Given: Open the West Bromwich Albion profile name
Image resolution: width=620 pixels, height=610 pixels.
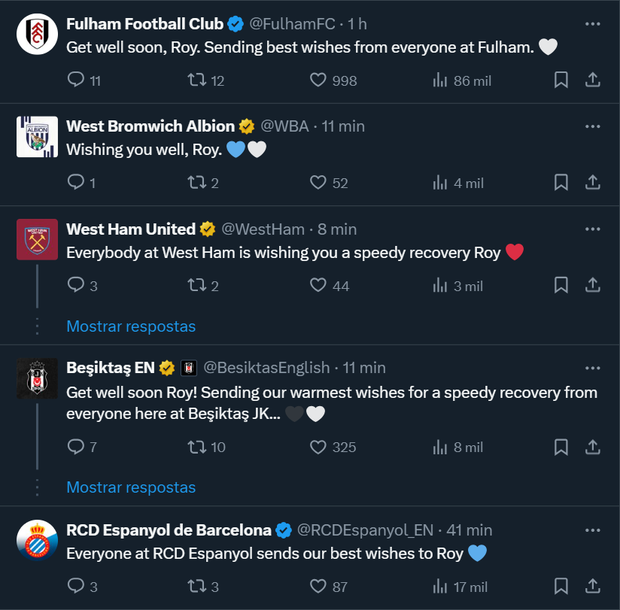Looking at the screenshot, I should pos(150,126).
